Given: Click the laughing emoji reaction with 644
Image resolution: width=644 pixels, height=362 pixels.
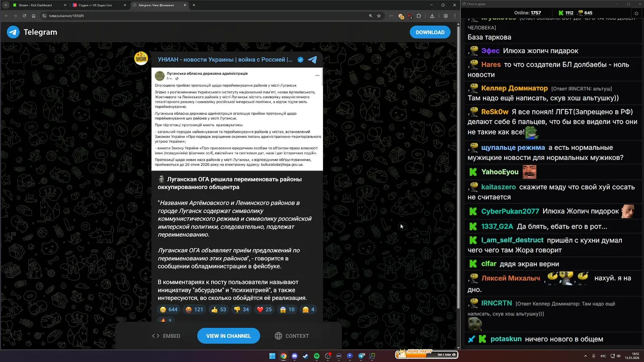Looking at the screenshot, I should (x=169, y=310).
